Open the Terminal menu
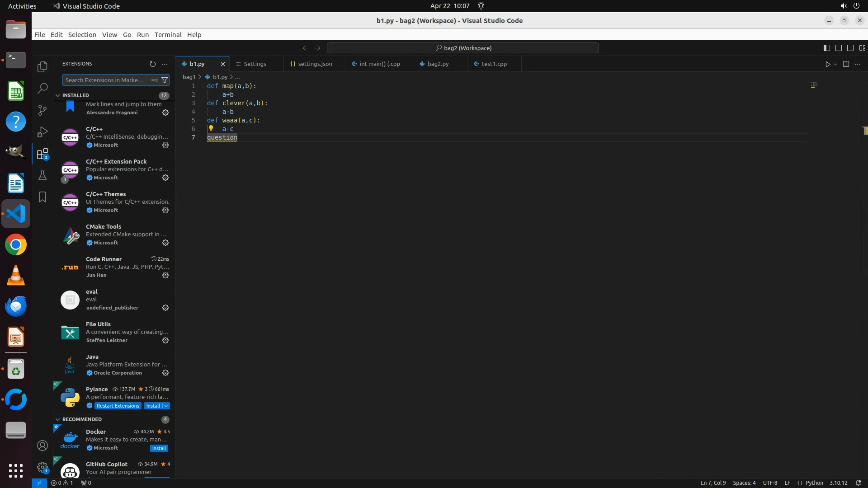The image size is (868, 488). pos(168,35)
